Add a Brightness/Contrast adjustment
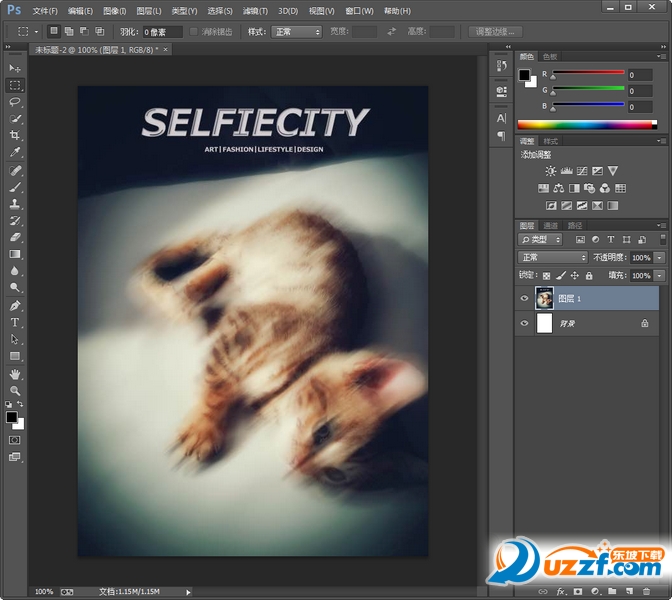The image size is (672, 600). (x=550, y=171)
